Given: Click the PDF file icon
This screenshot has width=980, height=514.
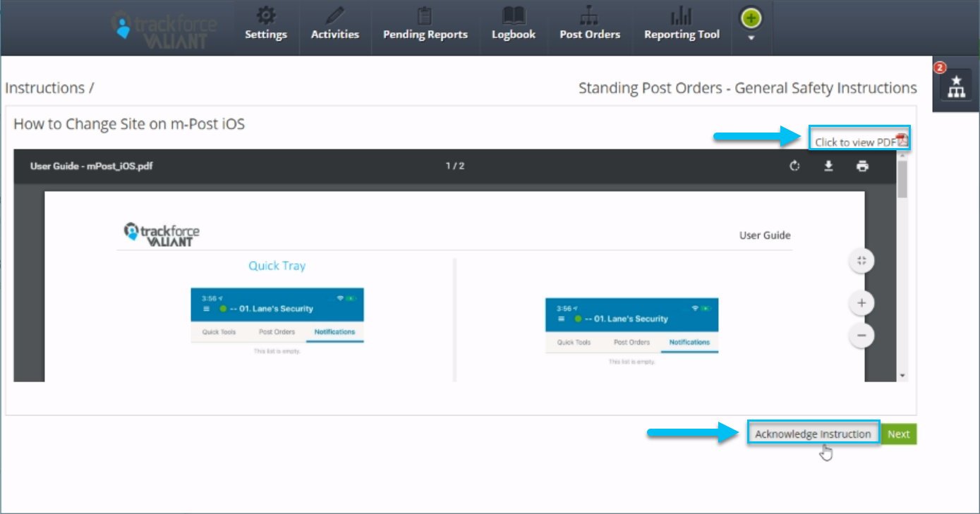Looking at the screenshot, I should [x=902, y=140].
